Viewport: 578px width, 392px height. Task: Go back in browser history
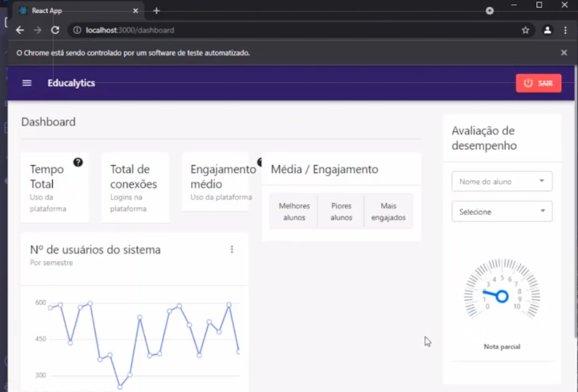[20, 30]
